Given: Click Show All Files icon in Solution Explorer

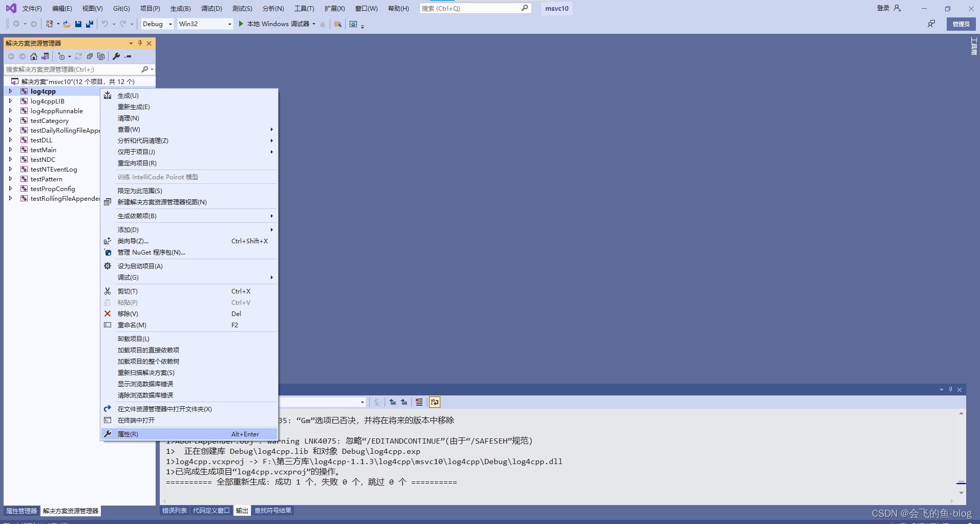Looking at the screenshot, I should click(x=101, y=56).
